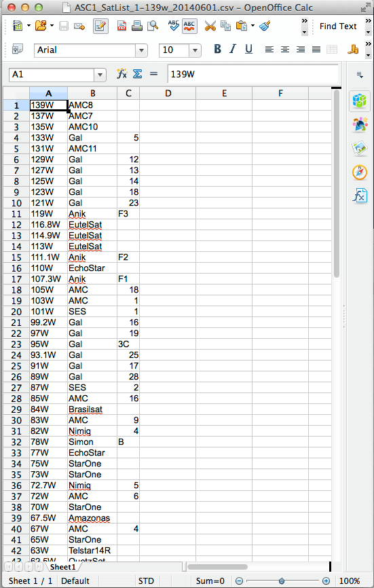Select column B header

pyautogui.click(x=92, y=94)
